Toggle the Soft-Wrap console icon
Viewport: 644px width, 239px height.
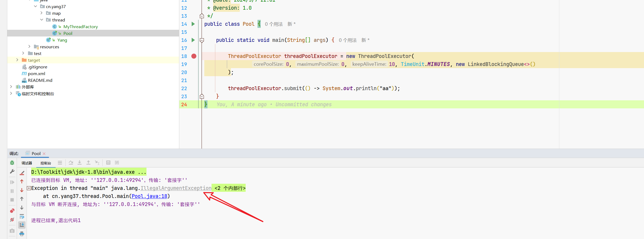[22, 216]
